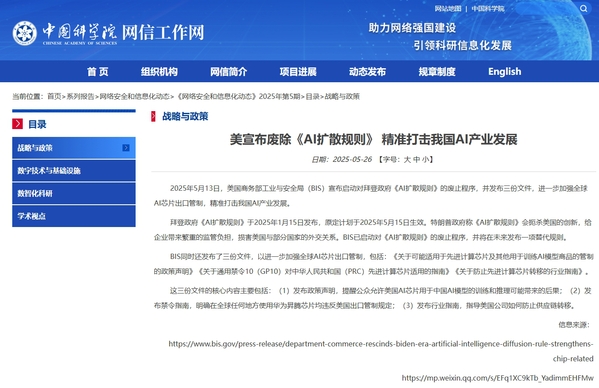Image resolution: width=599 pixels, height=388 pixels.
Task: Open the 组织机构 navigation menu item
Action: [159, 71]
